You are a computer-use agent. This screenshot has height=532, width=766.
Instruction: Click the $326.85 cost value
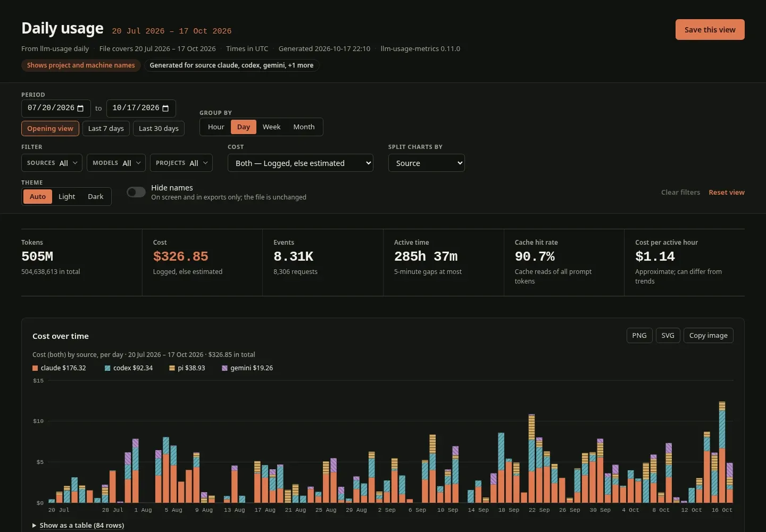tap(181, 256)
